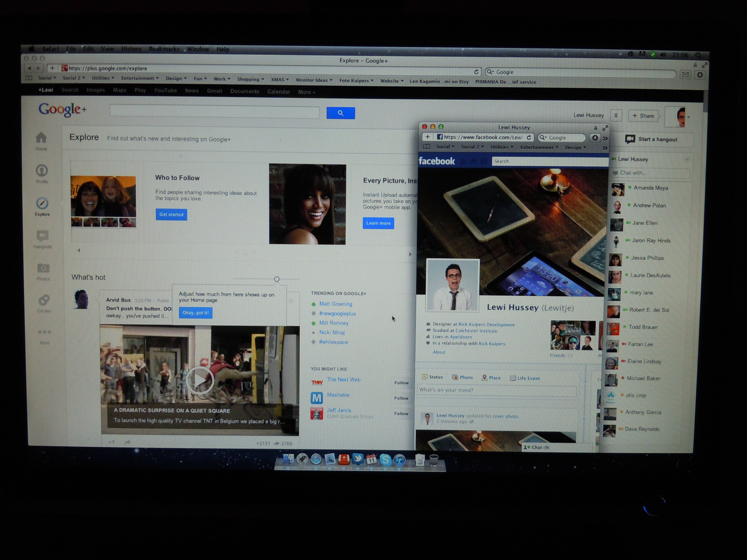Viewport: 747px width, 560px height.
Task: Expand the Shopping bookmarks folder
Action: (251, 79)
